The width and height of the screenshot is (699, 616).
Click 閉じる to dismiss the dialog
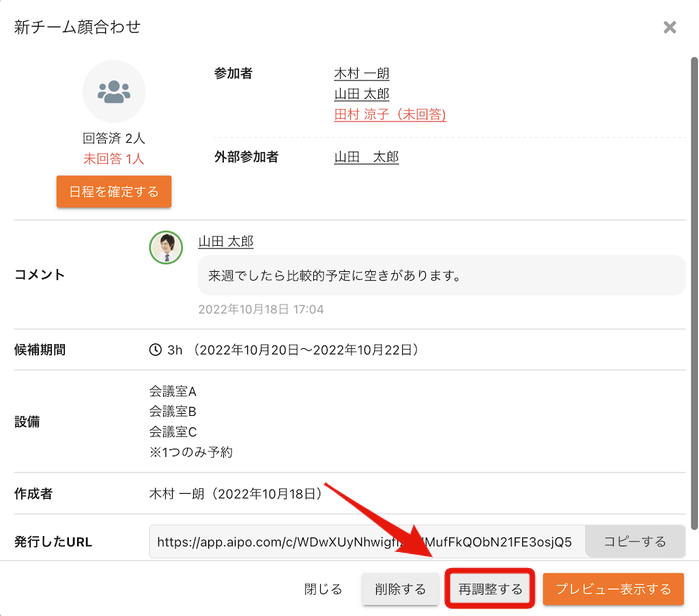tap(323, 589)
